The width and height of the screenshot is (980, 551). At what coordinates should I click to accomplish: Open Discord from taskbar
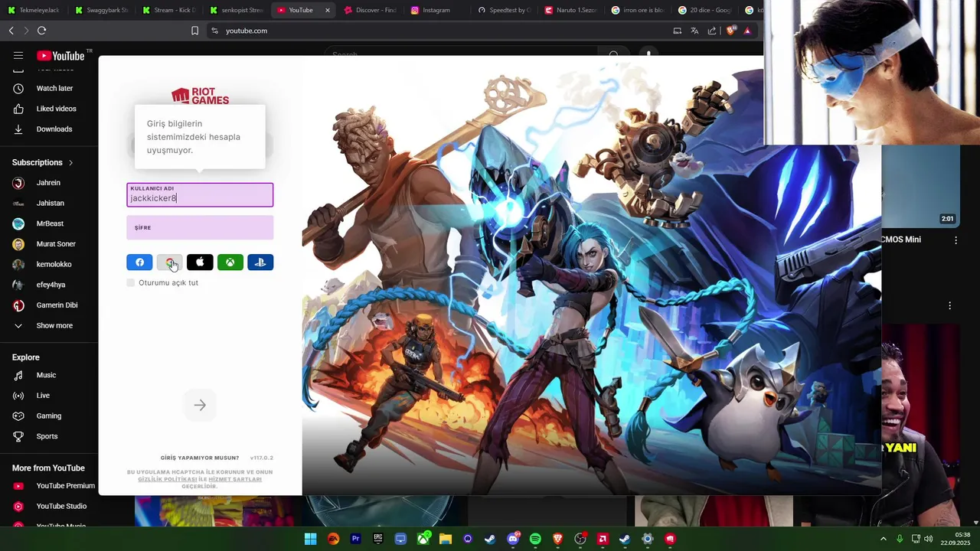point(512,539)
